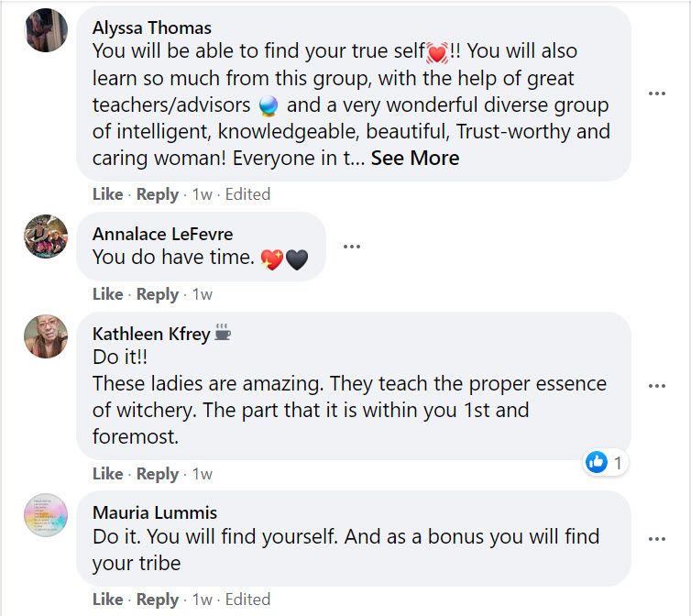Viewport: 691px width, 616px height.
Task: Open options menu for Annalace LeFevre comment
Action: coord(351,246)
